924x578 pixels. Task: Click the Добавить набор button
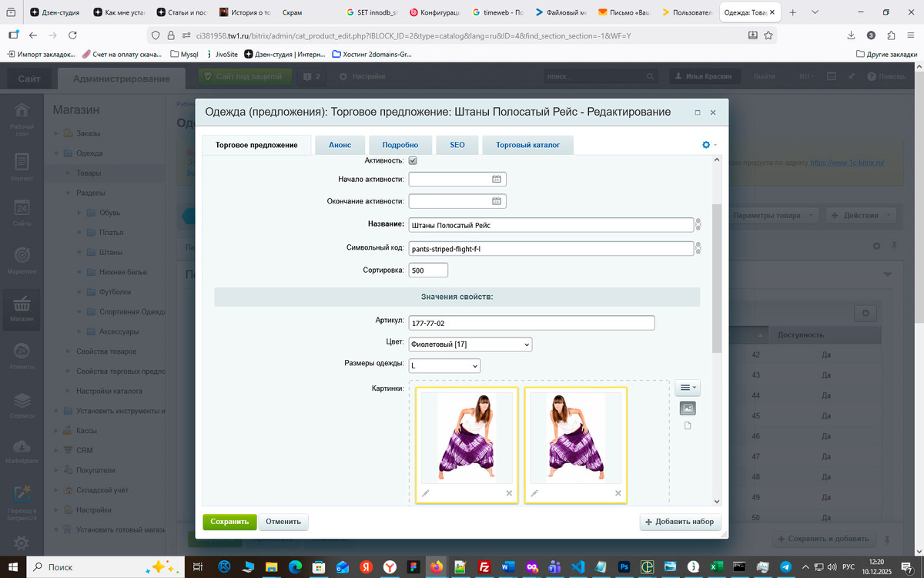pos(680,522)
